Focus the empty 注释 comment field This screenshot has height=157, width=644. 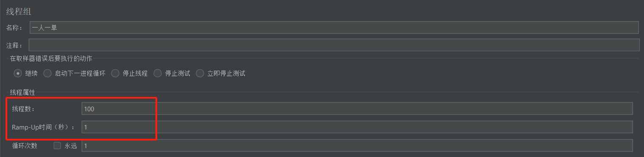[x=334, y=45]
